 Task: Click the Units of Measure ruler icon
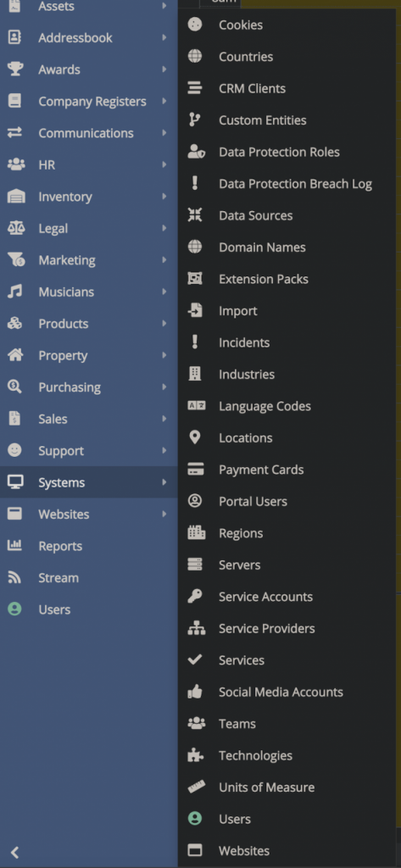[196, 787]
